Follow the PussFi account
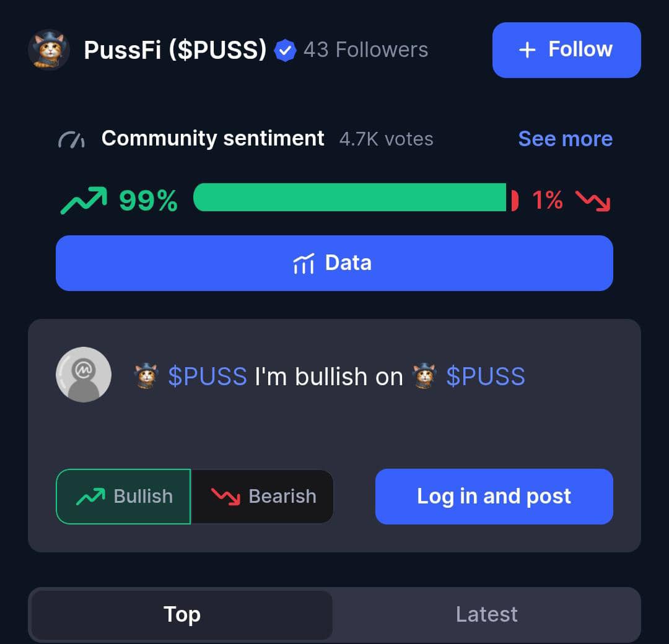Screen dimensions: 669x644 pyautogui.click(x=567, y=50)
